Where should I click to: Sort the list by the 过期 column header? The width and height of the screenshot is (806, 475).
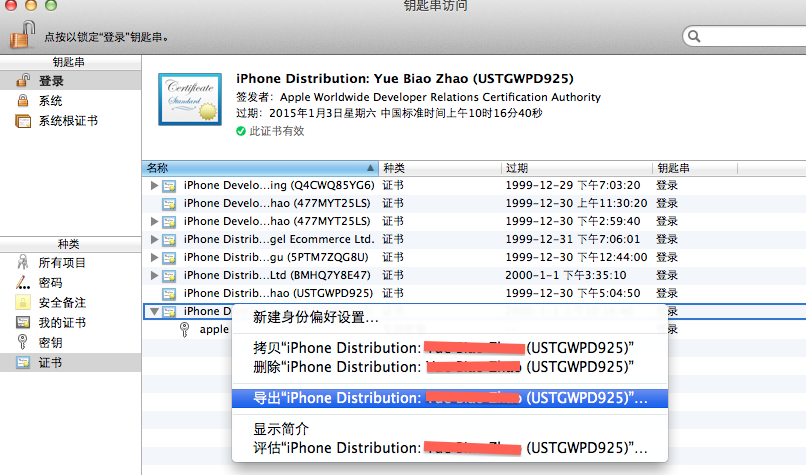pos(577,168)
